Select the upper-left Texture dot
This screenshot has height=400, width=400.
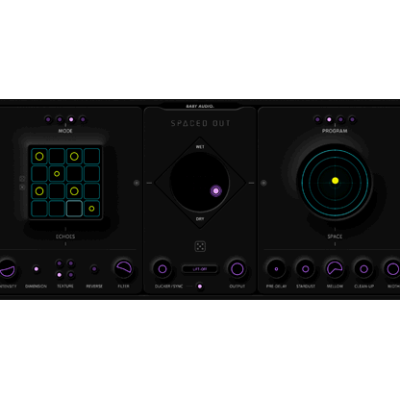coord(59,264)
